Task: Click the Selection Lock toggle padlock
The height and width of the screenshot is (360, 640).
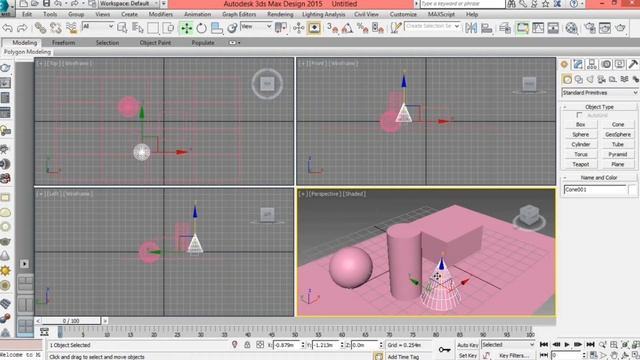Action: pos(247,345)
